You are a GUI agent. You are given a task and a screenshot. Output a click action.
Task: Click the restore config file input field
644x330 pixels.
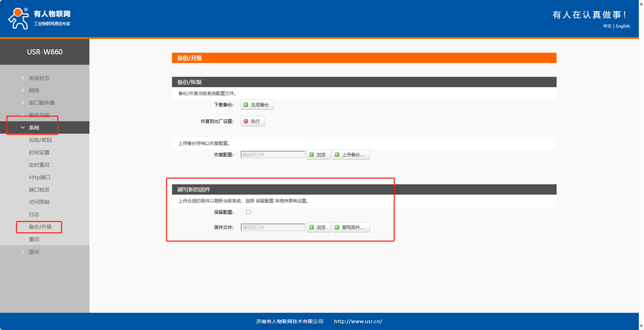click(x=273, y=155)
